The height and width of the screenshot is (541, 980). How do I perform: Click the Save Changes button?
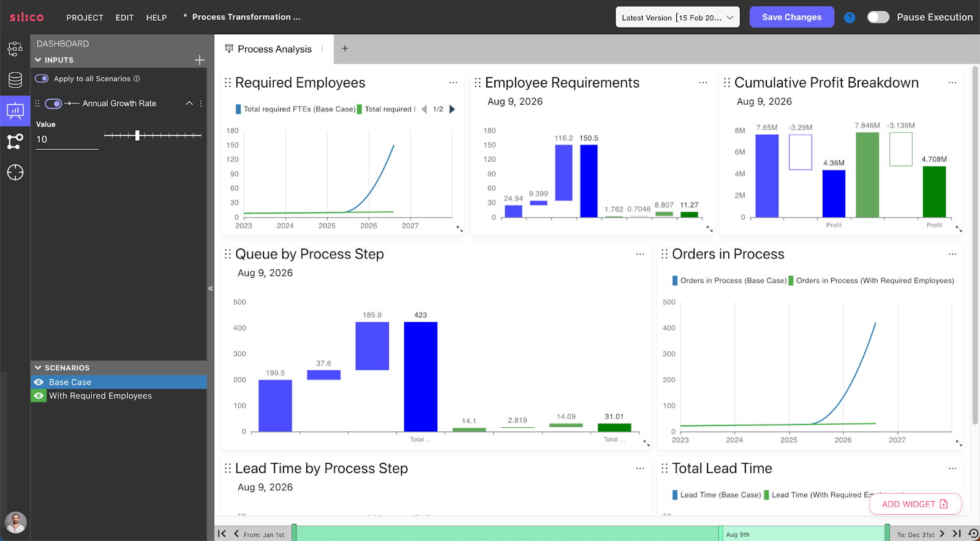point(791,17)
